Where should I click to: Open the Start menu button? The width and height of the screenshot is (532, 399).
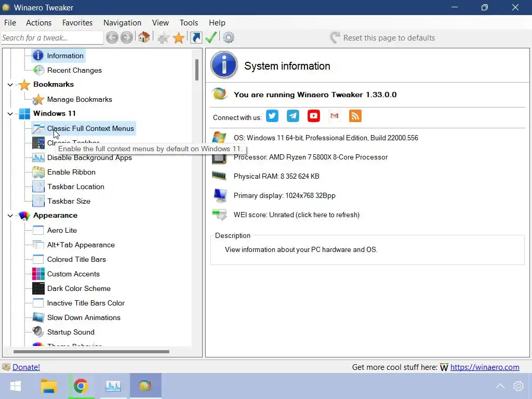(x=15, y=386)
